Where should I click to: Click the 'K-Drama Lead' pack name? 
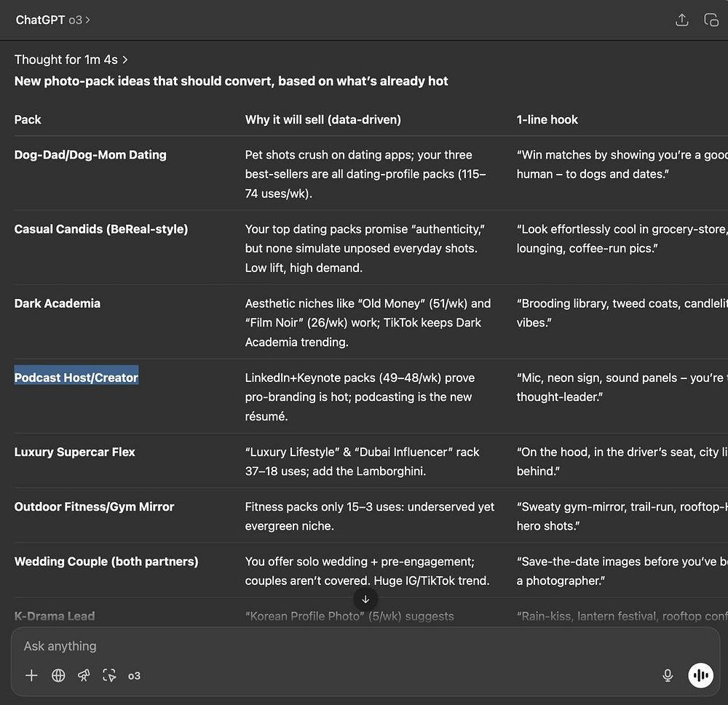pyautogui.click(x=55, y=616)
